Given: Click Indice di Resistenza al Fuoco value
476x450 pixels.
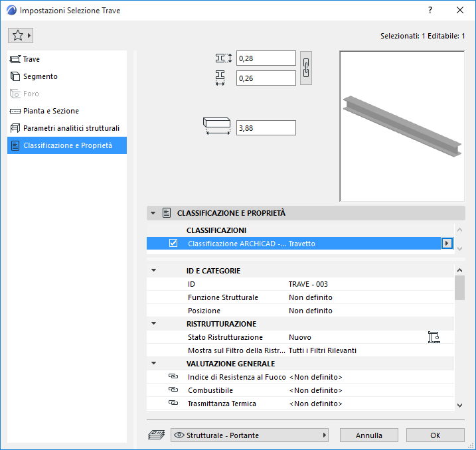Looking at the screenshot, I should pos(316,377).
